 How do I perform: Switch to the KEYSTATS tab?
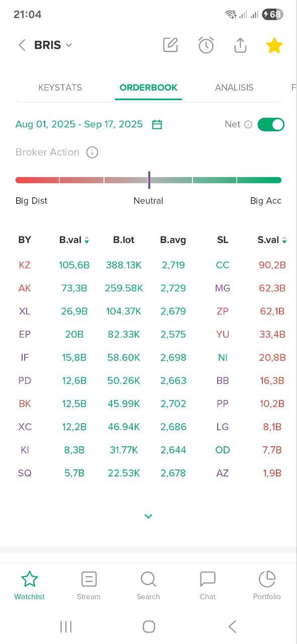click(60, 88)
